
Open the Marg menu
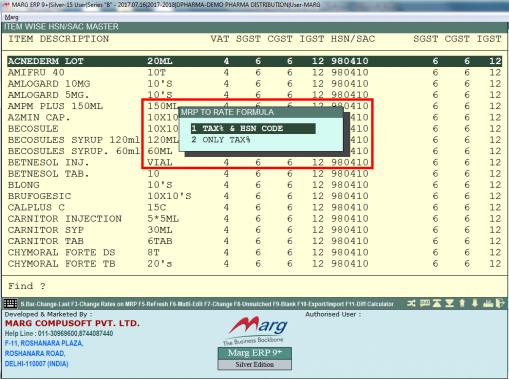(x=11, y=17)
